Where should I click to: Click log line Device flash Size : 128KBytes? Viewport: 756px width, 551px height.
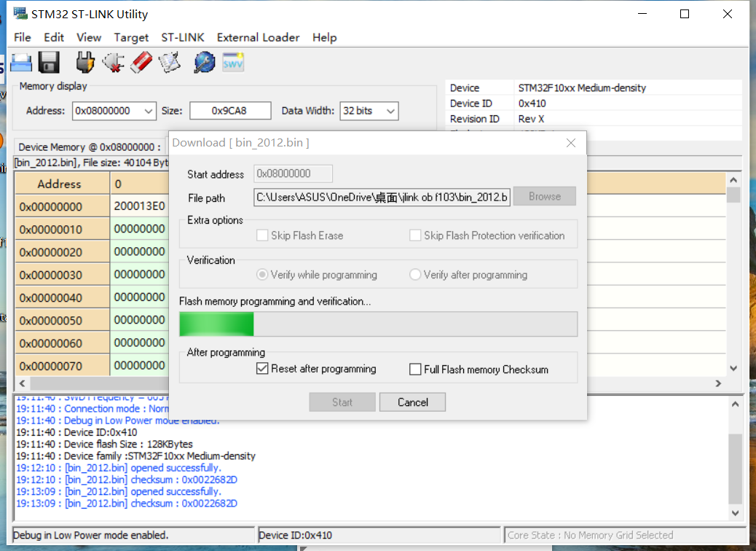[x=104, y=444]
